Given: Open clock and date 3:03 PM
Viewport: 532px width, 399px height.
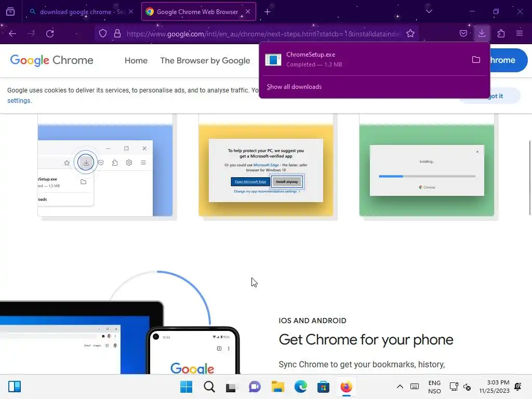Looking at the screenshot, I should click(495, 387).
